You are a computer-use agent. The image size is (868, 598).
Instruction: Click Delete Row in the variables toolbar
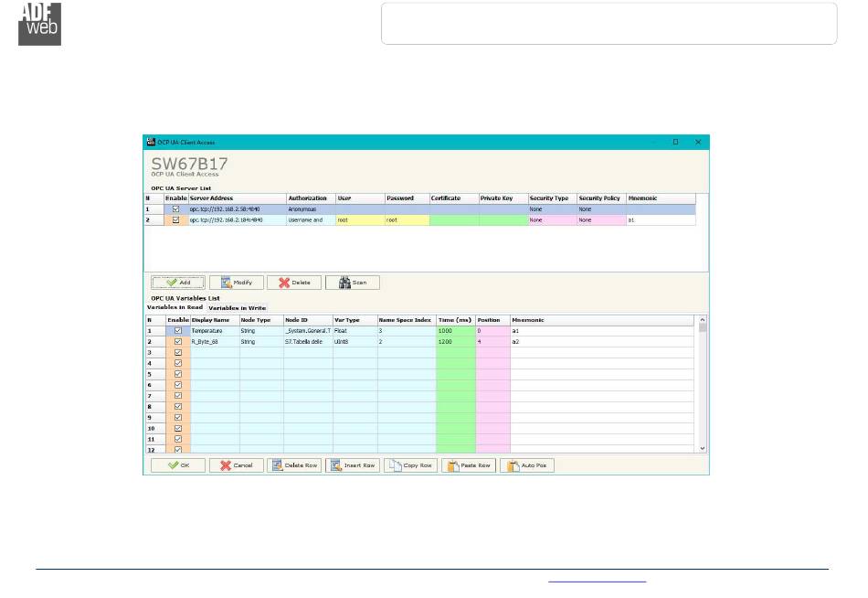pos(293,465)
